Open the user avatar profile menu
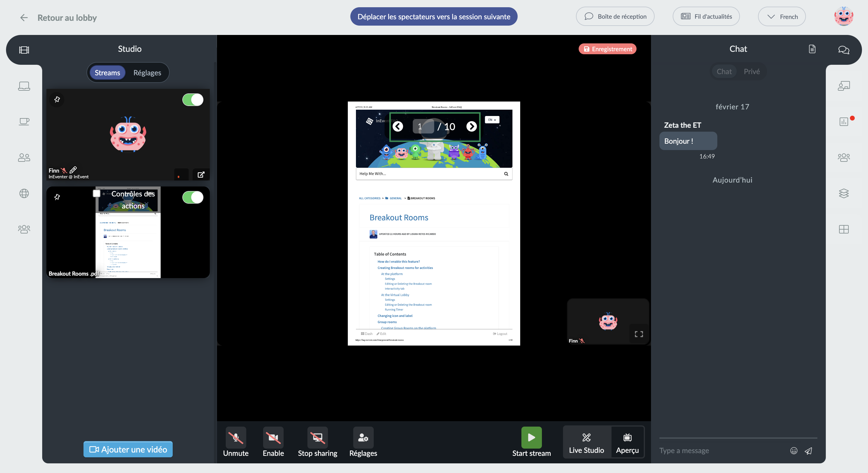The width and height of the screenshot is (868, 473). tap(843, 17)
